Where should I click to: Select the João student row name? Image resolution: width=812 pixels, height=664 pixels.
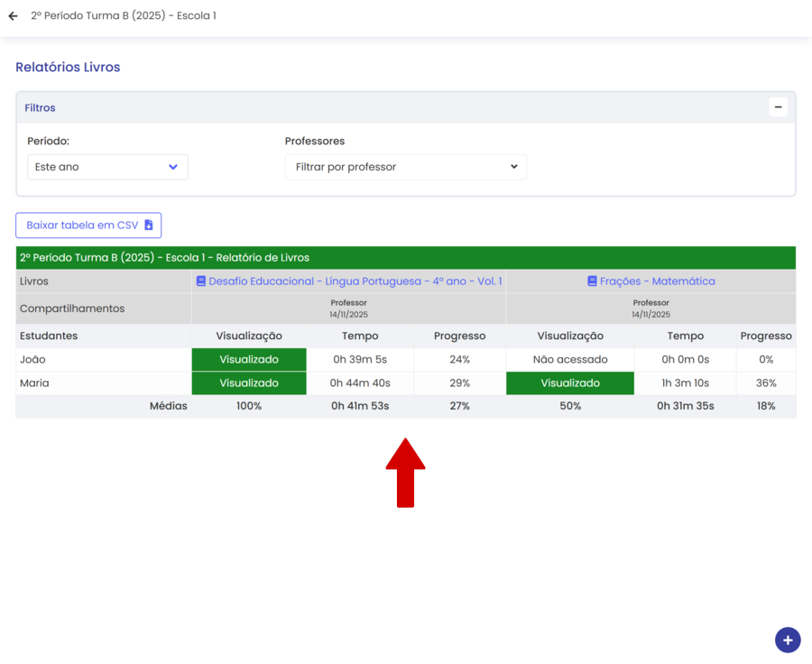32,360
